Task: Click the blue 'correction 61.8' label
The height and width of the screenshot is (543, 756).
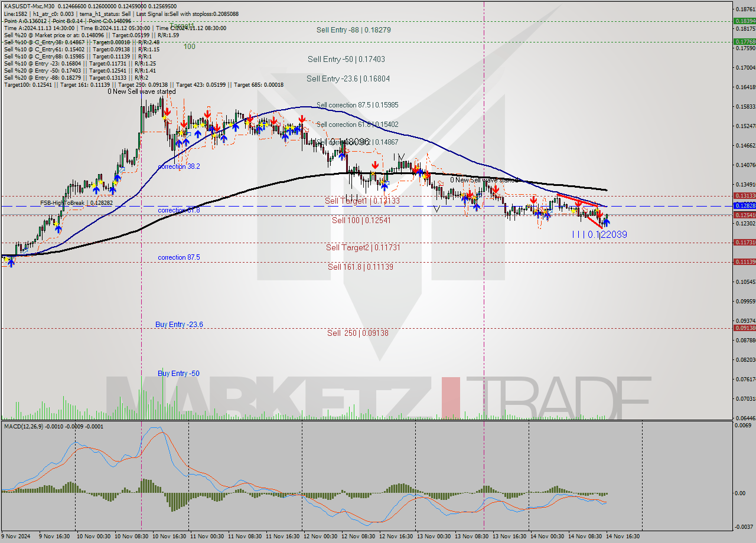Action: point(178,210)
